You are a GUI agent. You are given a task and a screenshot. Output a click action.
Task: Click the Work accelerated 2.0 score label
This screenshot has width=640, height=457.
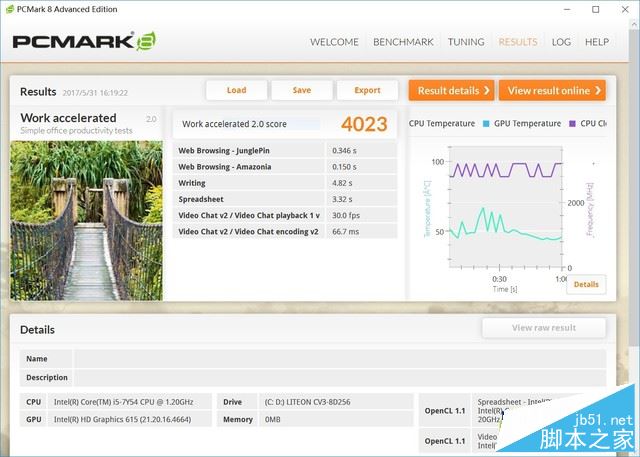(234, 124)
